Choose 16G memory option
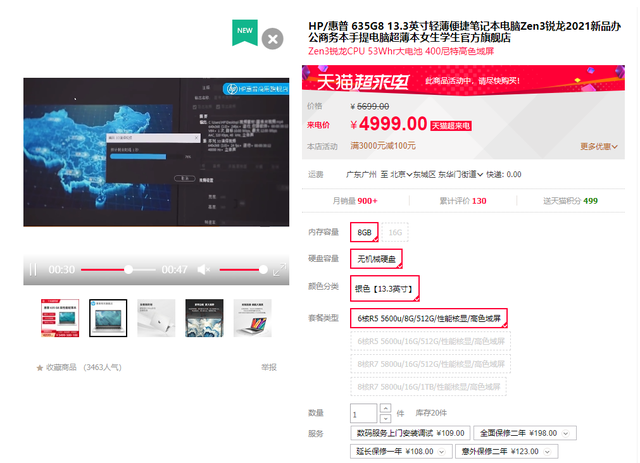 [395, 232]
